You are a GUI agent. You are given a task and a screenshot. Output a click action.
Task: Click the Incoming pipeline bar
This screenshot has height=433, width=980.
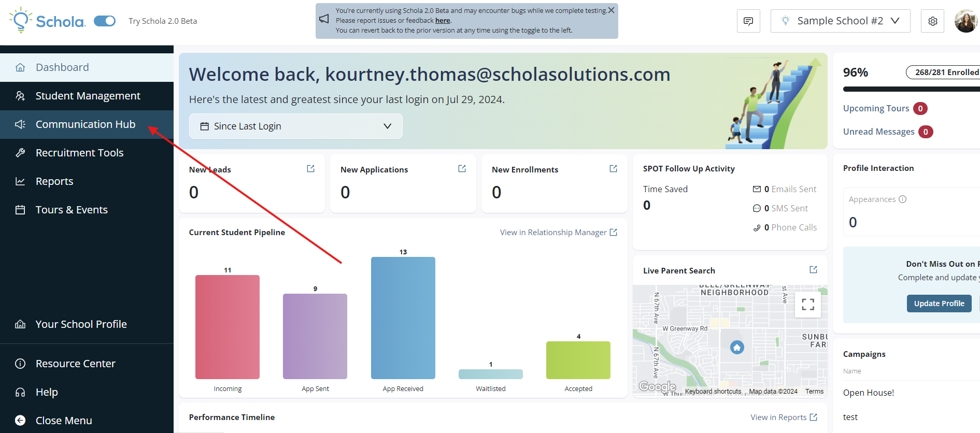pyautogui.click(x=228, y=327)
